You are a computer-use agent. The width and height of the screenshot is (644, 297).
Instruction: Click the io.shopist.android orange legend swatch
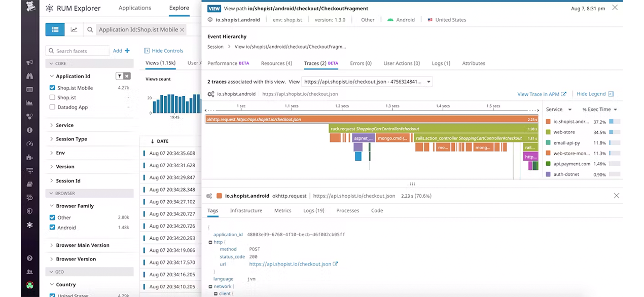(548, 122)
